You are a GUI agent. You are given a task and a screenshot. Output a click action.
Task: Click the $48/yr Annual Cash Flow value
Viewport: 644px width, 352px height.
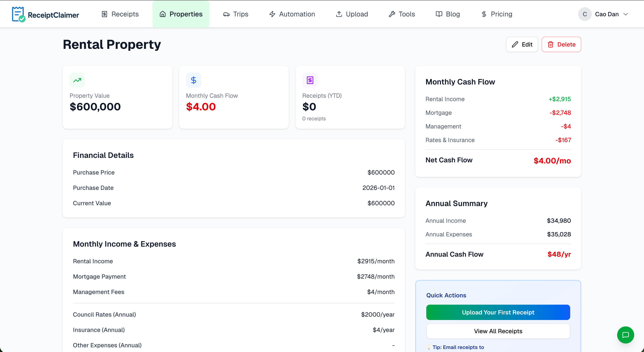[559, 254]
